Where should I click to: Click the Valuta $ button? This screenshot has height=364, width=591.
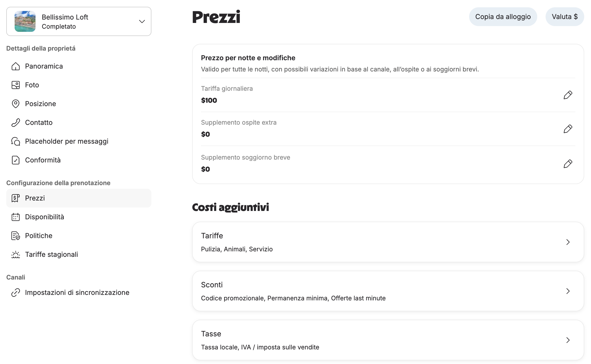point(565,17)
